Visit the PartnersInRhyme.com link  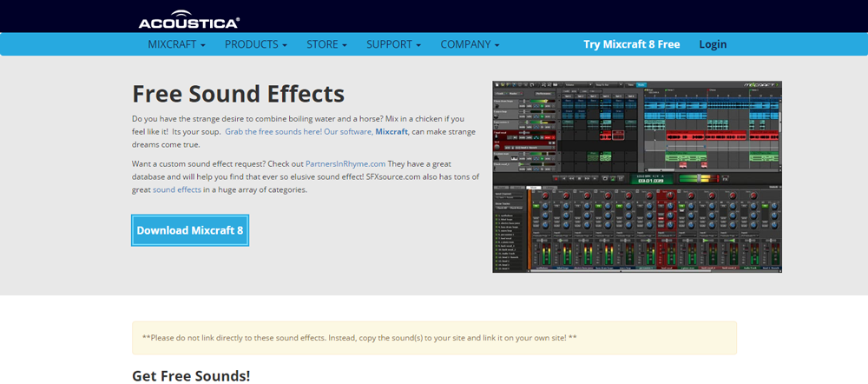tap(345, 164)
